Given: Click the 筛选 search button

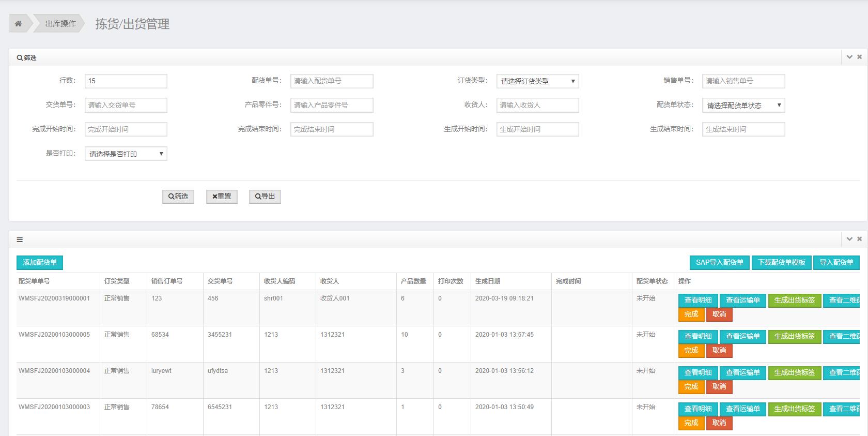Looking at the screenshot, I should 178,197.
